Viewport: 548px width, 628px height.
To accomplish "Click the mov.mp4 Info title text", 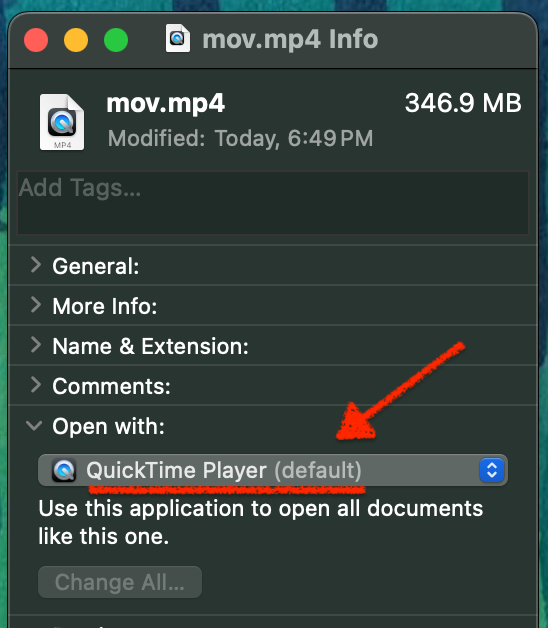I will 290,39.
